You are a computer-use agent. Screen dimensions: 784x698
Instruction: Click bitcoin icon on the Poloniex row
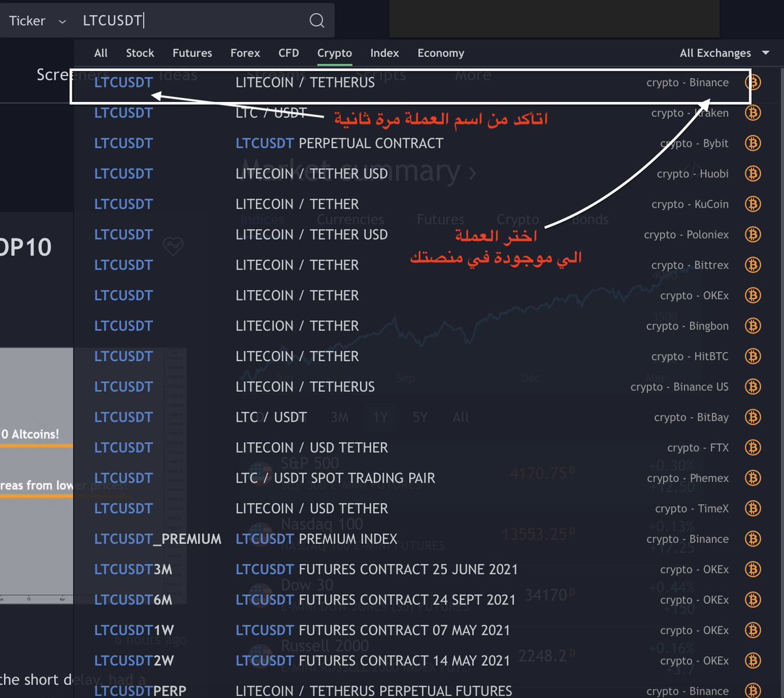click(753, 234)
